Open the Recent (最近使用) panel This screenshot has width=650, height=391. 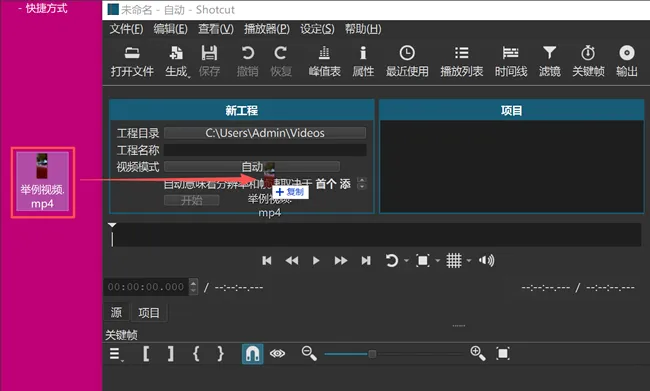[407, 61]
